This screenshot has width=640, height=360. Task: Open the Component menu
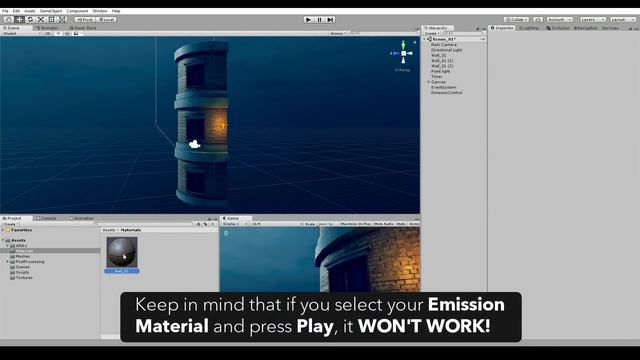(x=77, y=11)
